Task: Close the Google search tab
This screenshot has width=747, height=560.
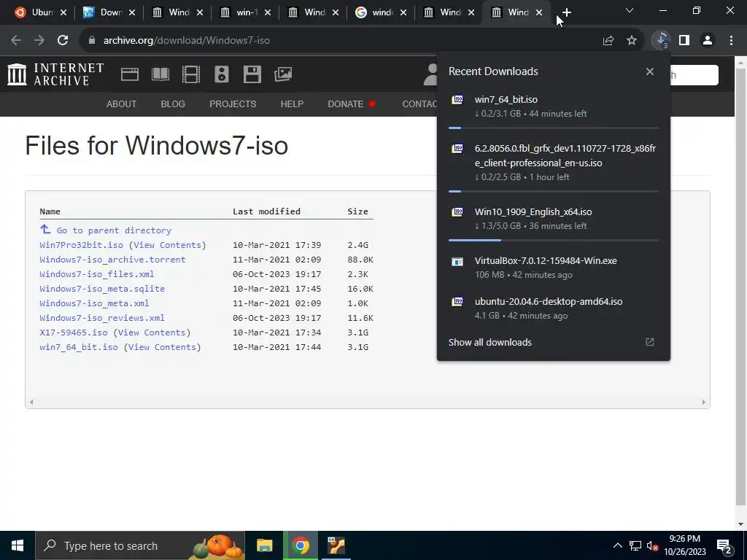Action: [403, 13]
